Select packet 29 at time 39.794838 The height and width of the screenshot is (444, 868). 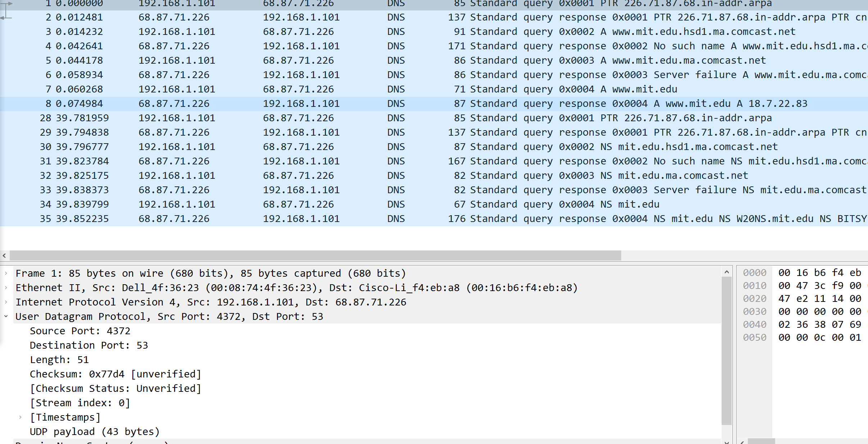click(x=434, y=132)
